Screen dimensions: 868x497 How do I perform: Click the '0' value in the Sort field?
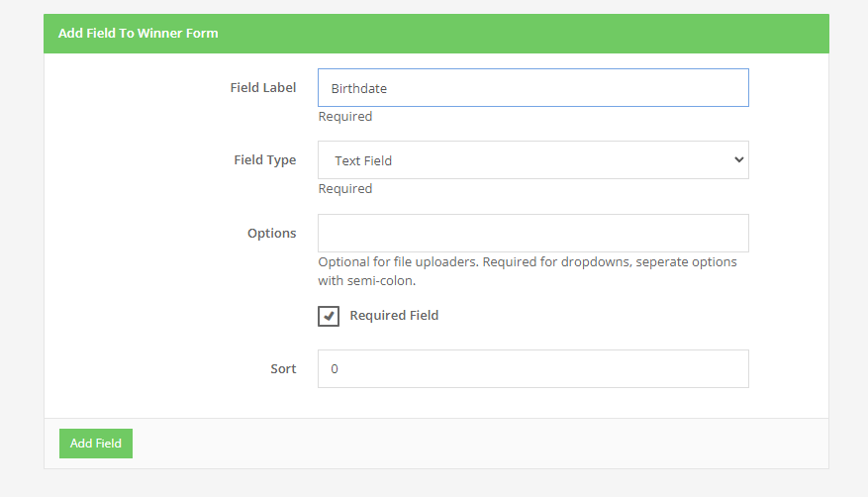click(335, 368)
